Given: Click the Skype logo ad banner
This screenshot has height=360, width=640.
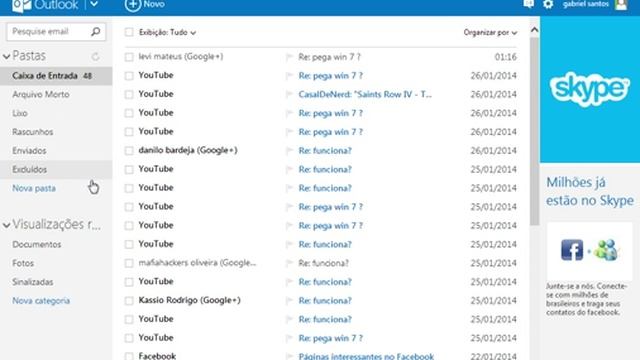Looking at the screenshot, I should [x=590, y=89].
